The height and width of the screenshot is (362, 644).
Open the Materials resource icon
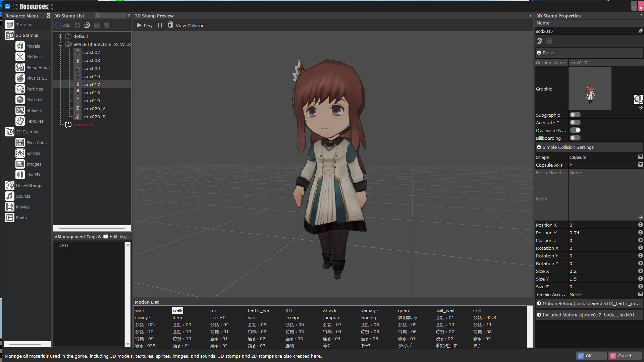pyautogui.click(x=20, y=100)
